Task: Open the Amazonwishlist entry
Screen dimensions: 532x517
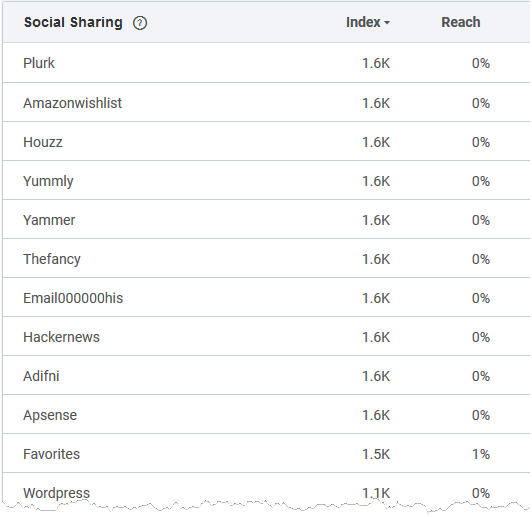Action: (72, 103)
